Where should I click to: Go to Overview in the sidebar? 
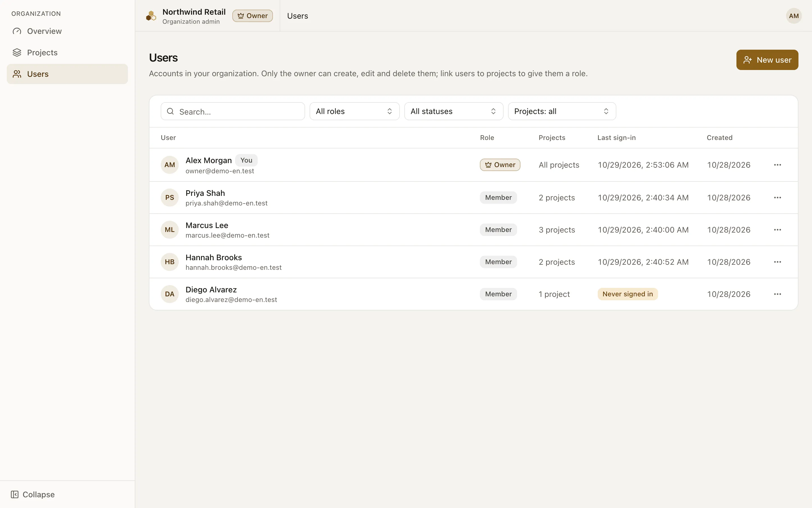pos(67,31)
